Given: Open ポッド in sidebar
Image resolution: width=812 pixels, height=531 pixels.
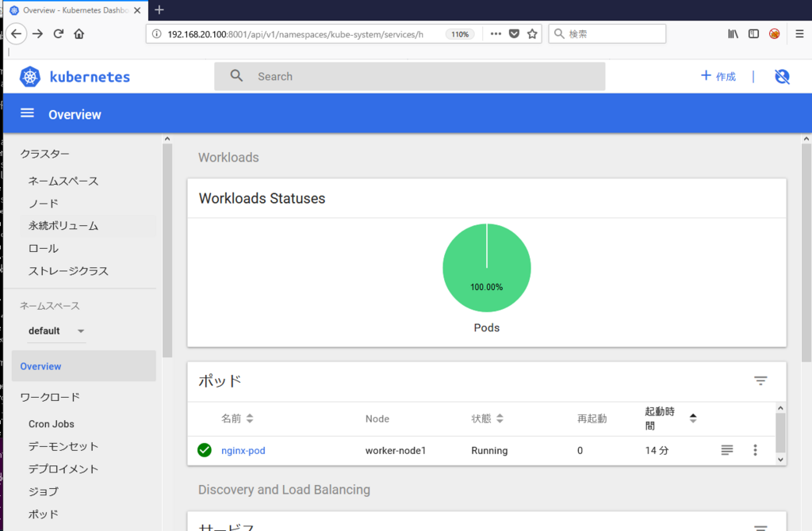Looking at the screenshot, I should click(x=43, y=514).
